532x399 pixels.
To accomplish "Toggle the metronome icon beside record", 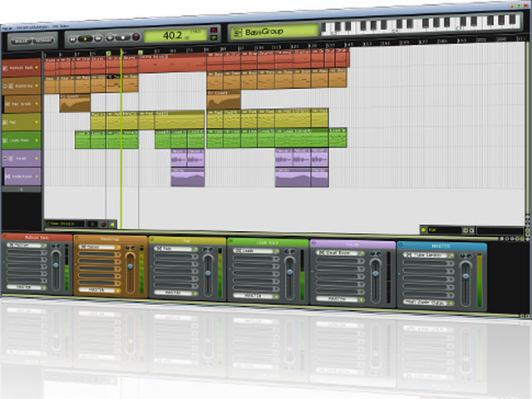I will (x=136, y=37).
